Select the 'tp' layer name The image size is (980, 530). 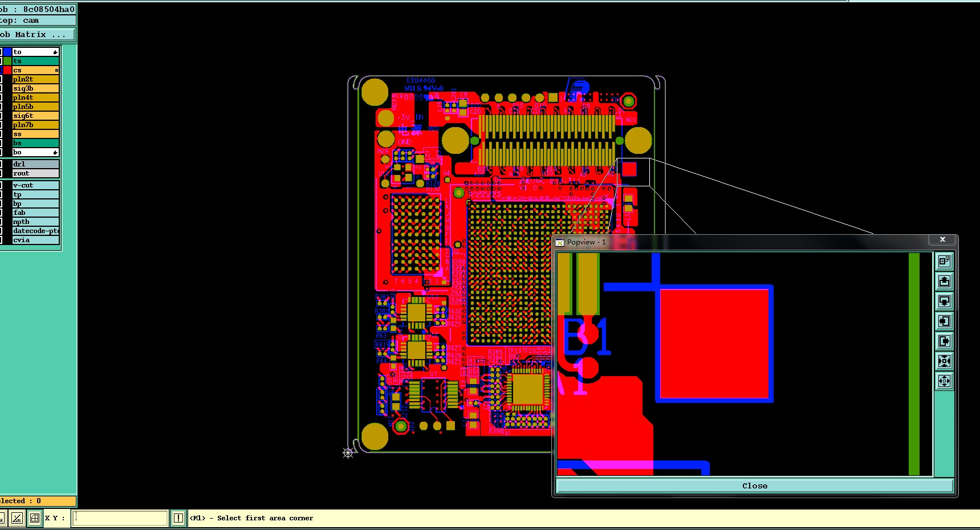click(35, 194)
